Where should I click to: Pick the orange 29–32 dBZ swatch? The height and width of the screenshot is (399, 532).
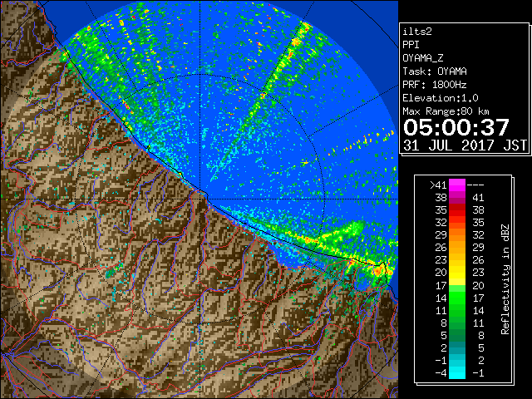click(457, 235)
